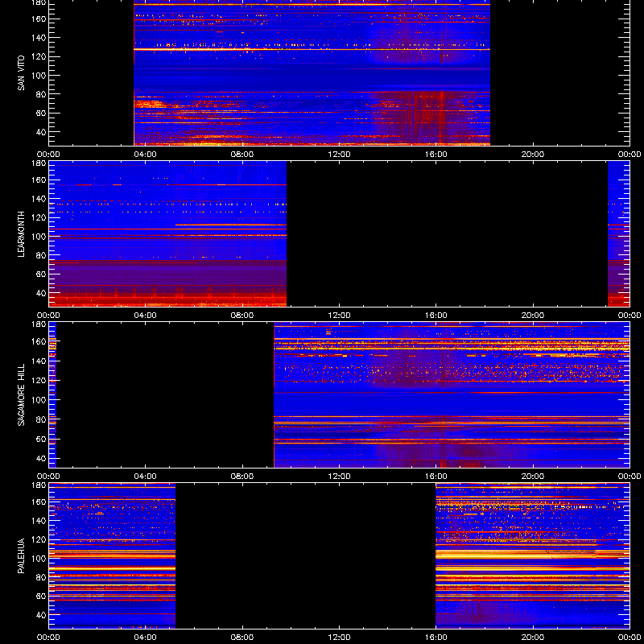
Task: Click the 100 frequency tick on Palehua axis
Action: [39, 559]
